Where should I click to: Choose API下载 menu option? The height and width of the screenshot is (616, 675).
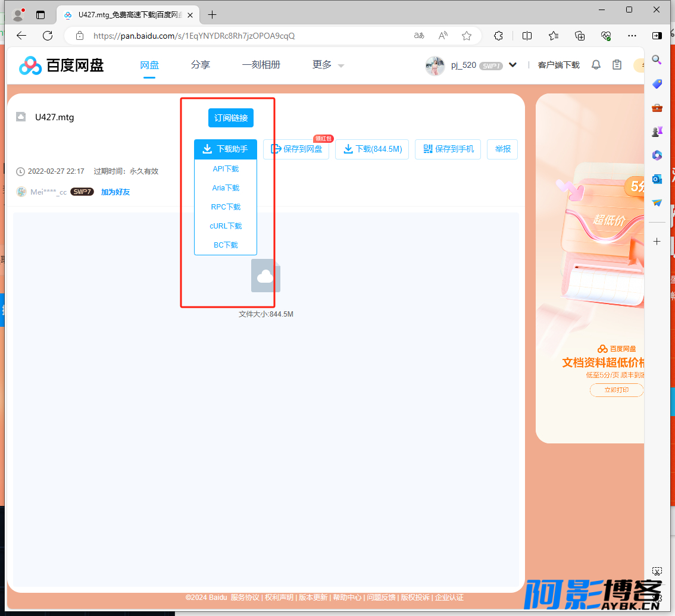coord(226,169)
